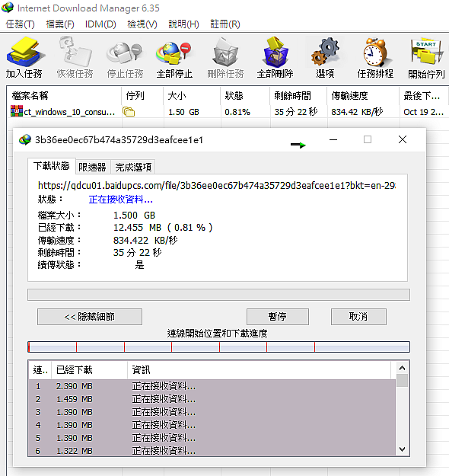Screen dimensions: 449x476
Task: Open the IDM(D) menu
Action: [x=100, y=24]
